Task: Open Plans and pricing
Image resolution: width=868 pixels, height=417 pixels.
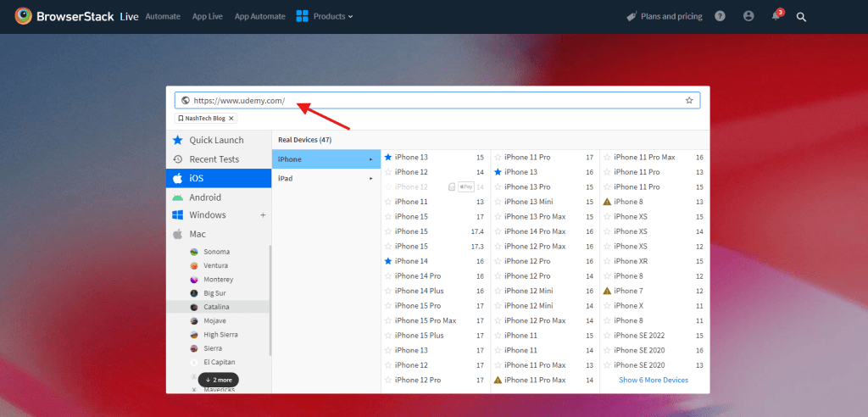Action: [x=663, y=16]
